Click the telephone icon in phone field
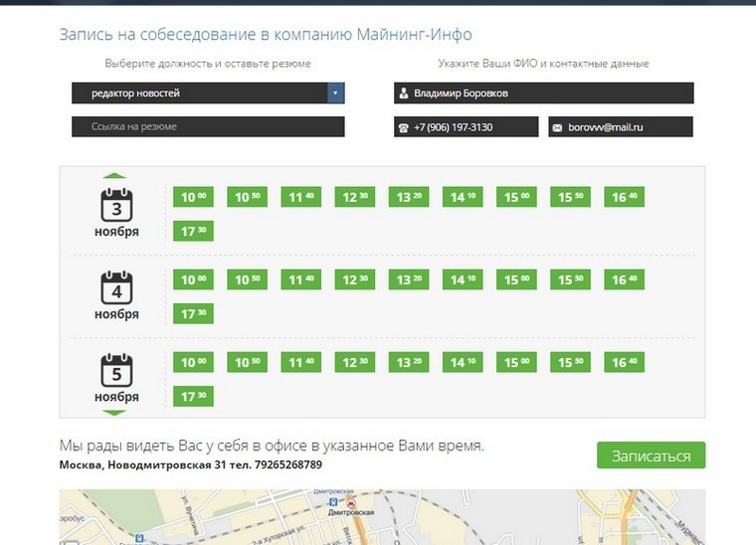Screen dimensions: 756x545 (404, 127)
